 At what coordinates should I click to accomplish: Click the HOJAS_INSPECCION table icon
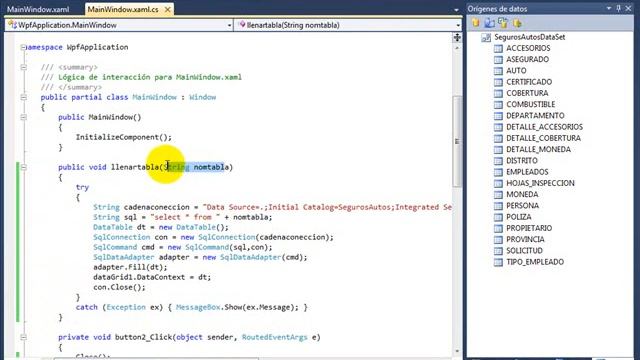click(x=498, y=183)
